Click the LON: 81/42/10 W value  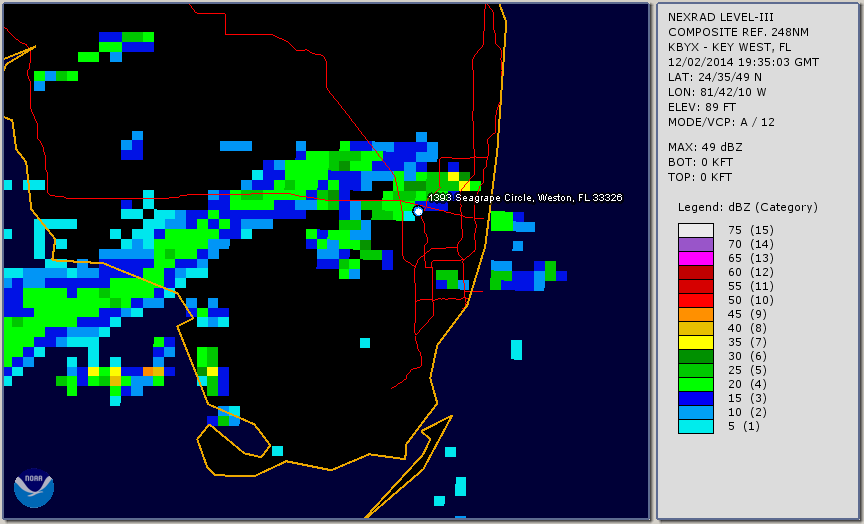tap(717, 92)
